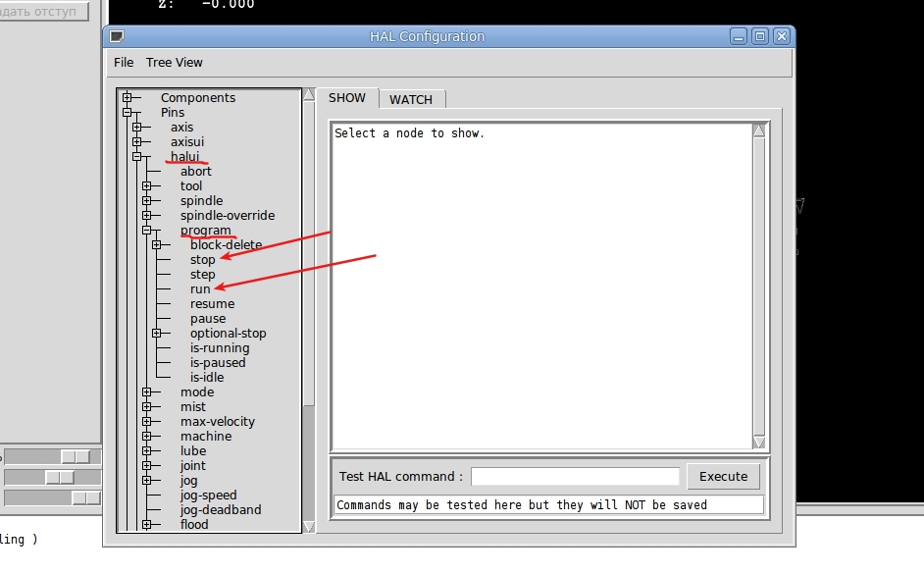Expand the spindle-override node
Viewport: 924px width, 574px height.
(147, 215)
